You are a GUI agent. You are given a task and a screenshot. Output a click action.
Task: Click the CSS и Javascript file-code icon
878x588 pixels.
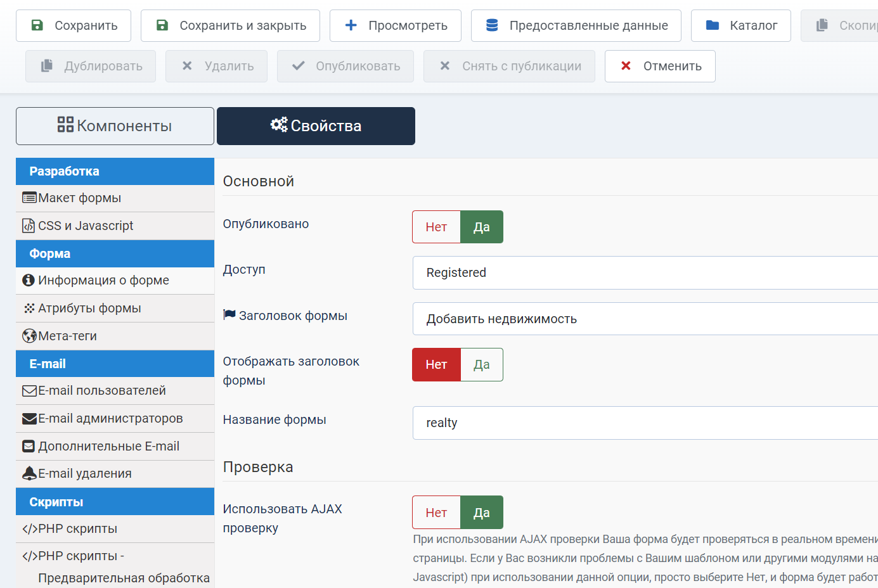pos(29,226)
